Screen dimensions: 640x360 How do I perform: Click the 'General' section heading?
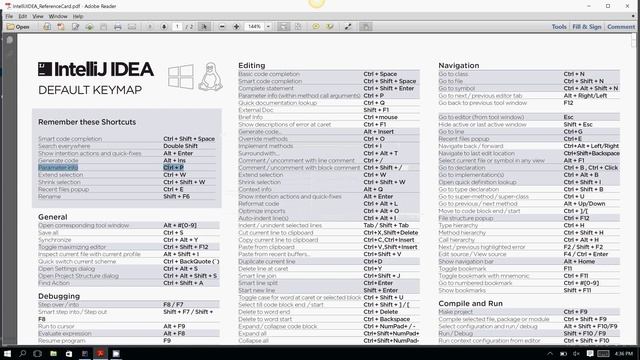[x=53, y=217]
